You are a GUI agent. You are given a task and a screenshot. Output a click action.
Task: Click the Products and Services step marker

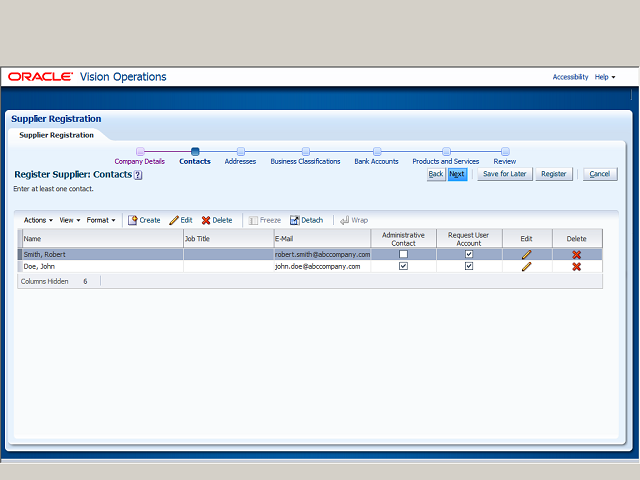coord(447,151)
